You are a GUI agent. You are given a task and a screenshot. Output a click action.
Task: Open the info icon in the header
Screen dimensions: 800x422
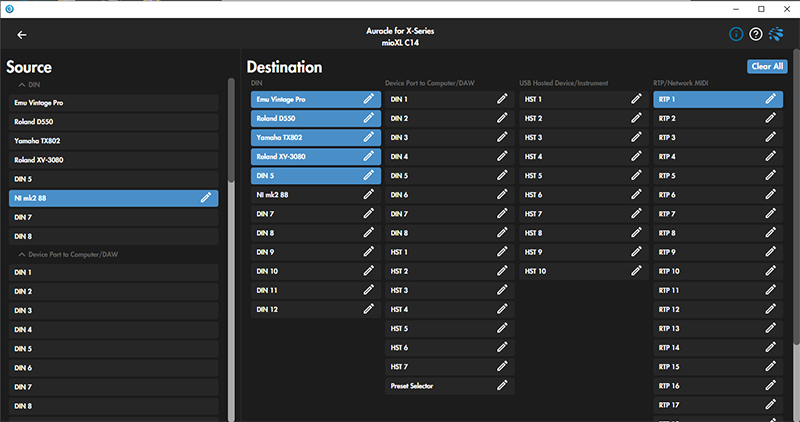tap(736, 34)
